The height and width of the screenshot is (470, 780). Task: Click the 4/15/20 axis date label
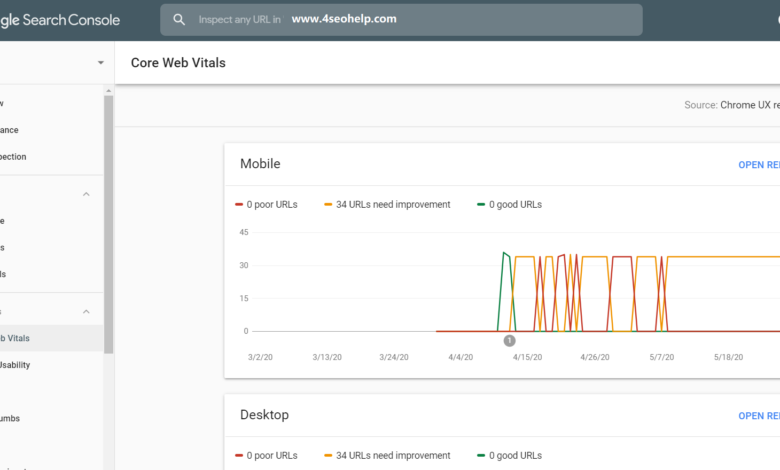pyautogui.click(x=527, y=357)
